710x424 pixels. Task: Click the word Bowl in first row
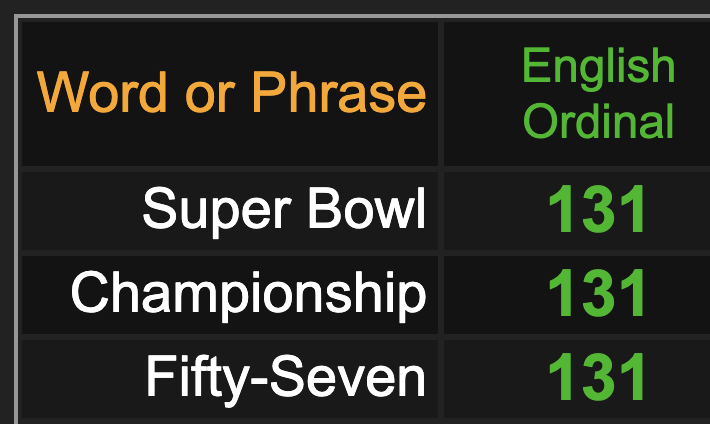pyautogui.click(x=367, y=208)
